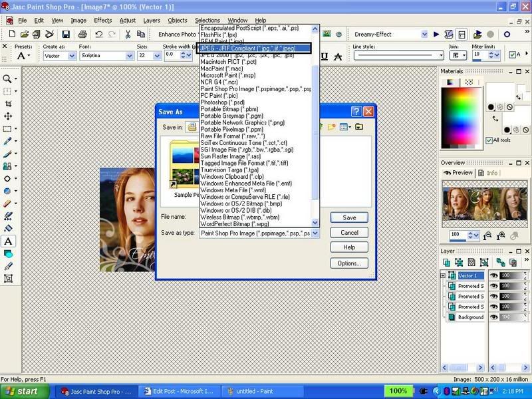Click the New image toolbar icon
The height and width of the screenshot is (399, 532).
click(12, 34)
